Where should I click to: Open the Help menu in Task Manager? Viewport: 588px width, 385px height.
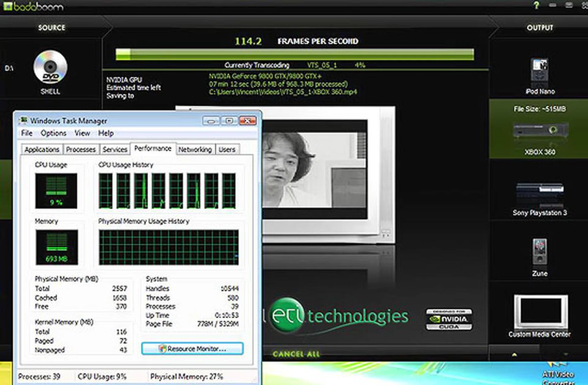click(x=106, y=133)
